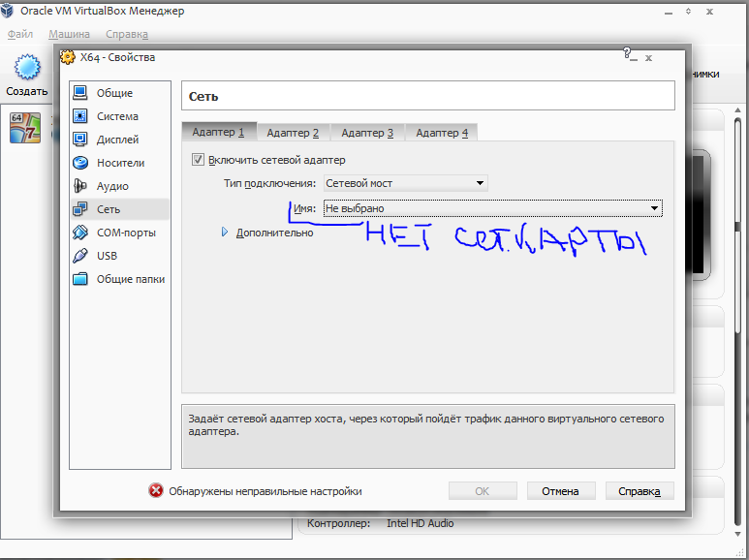The width and height of the screenshot is (749, 560).
Task: Click the red error icon near invalid settings
Action: pyautogui.click(x=156, y=490)
